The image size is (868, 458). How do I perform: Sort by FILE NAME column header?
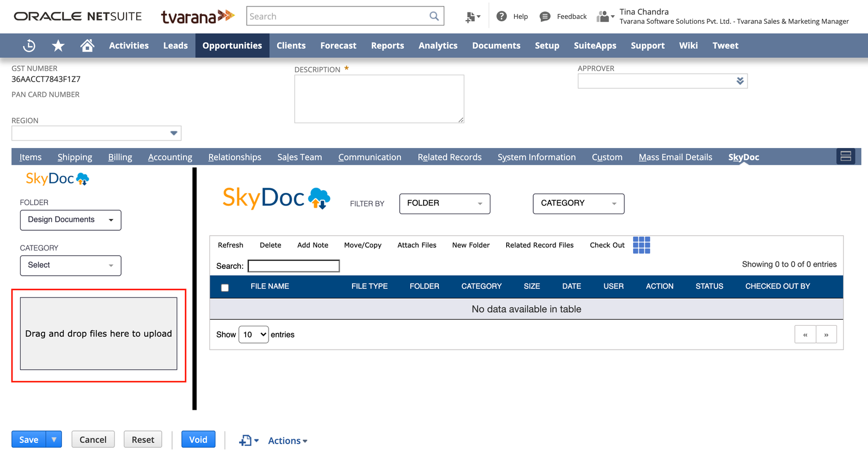[270, 286]
